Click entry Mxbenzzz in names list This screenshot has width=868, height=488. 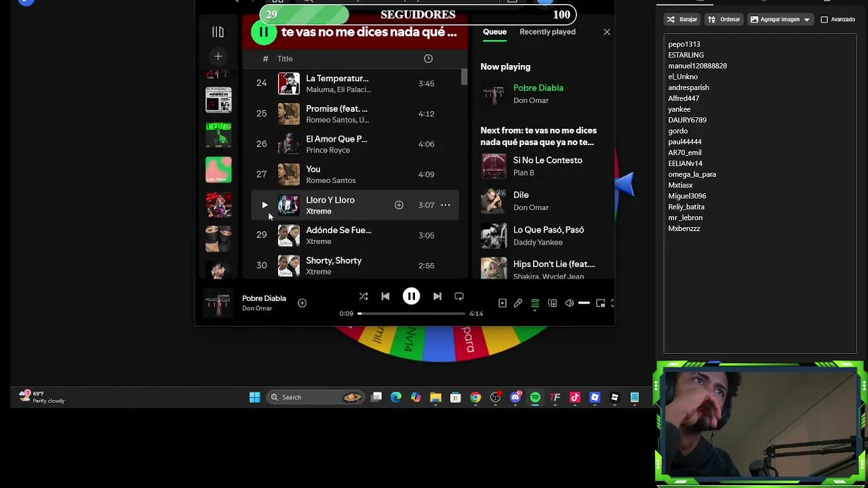[x=684, y=228]
